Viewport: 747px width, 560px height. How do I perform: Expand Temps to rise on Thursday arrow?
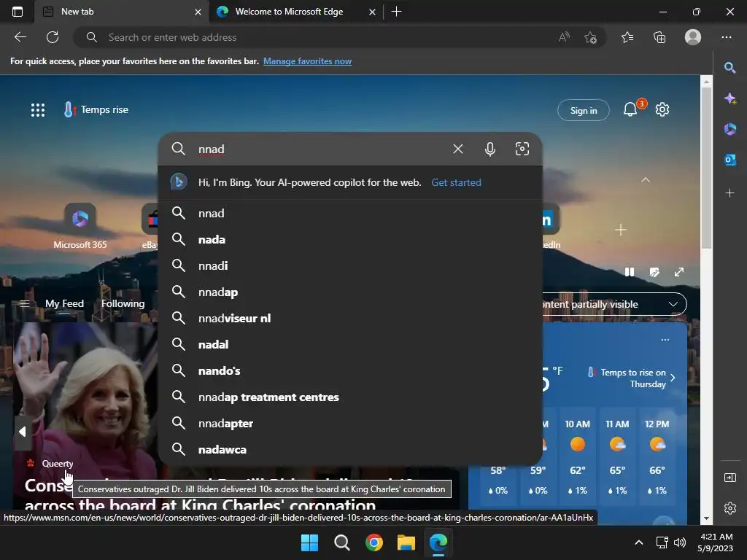[x=673, y=378]
